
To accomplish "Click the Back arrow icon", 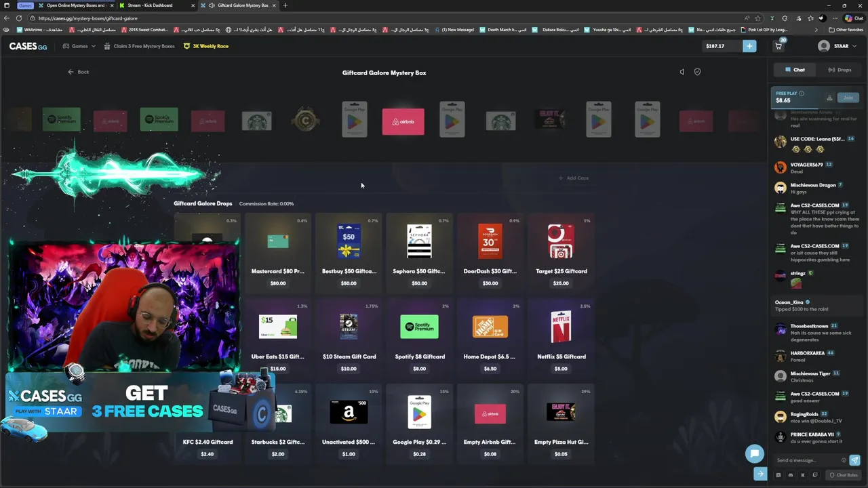I will click(71, 72).
